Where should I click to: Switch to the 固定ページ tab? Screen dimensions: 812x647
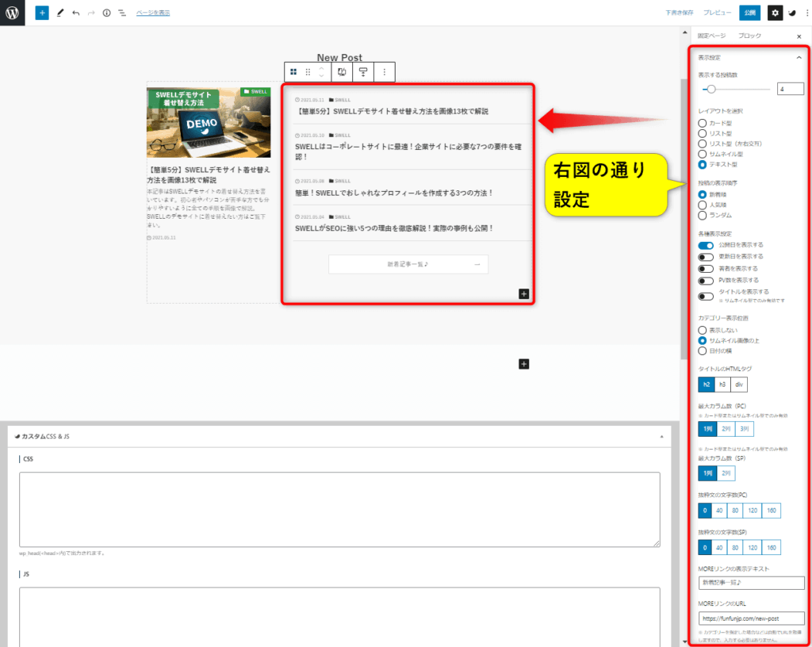[711, 36]
